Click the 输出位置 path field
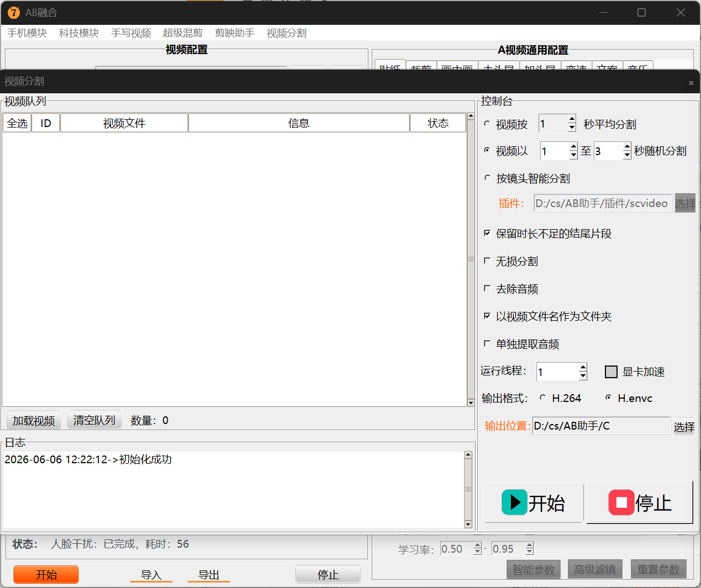 coord(601,426)
